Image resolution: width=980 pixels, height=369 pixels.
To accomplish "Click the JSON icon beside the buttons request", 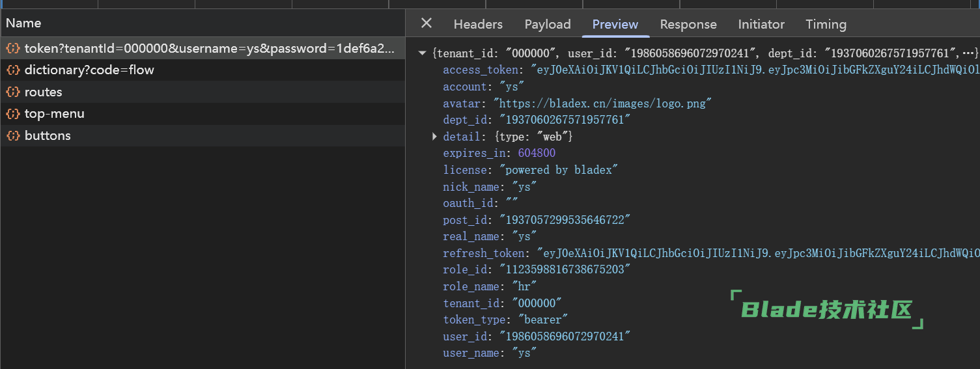I will [12, 136].
